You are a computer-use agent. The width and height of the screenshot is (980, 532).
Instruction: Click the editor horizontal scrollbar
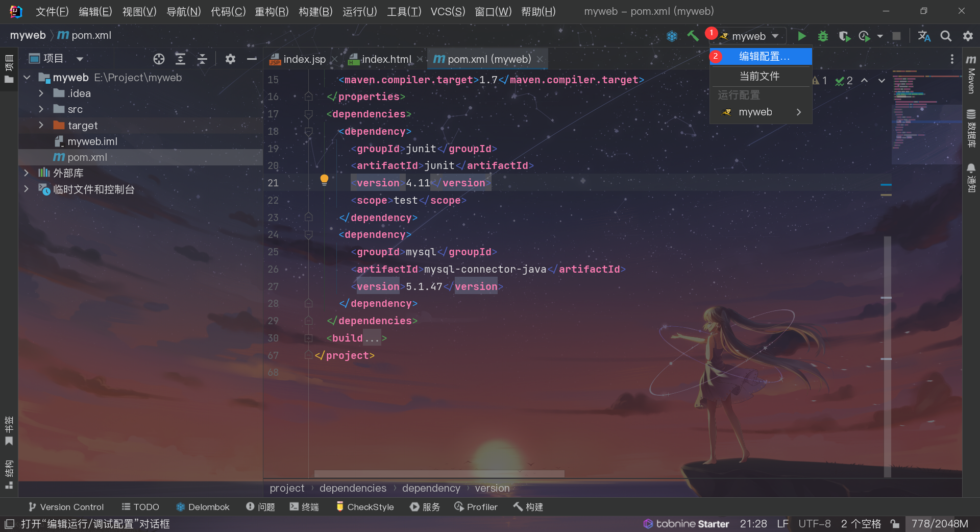[439, 474]
